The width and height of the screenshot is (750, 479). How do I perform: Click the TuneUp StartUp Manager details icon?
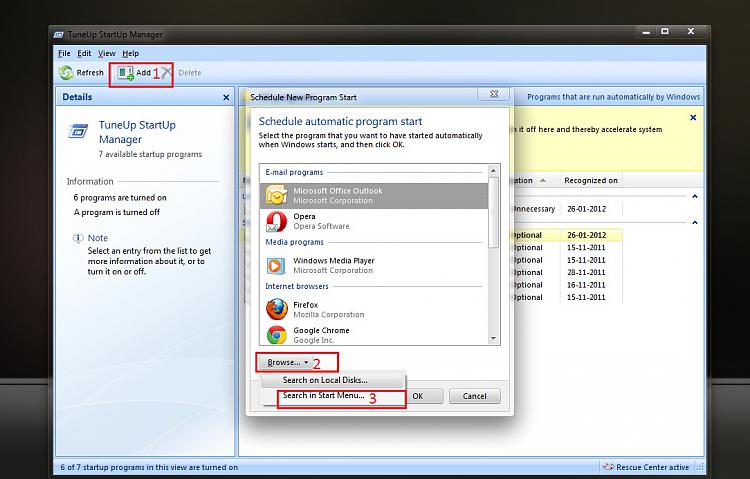click(x=78, y=131)
